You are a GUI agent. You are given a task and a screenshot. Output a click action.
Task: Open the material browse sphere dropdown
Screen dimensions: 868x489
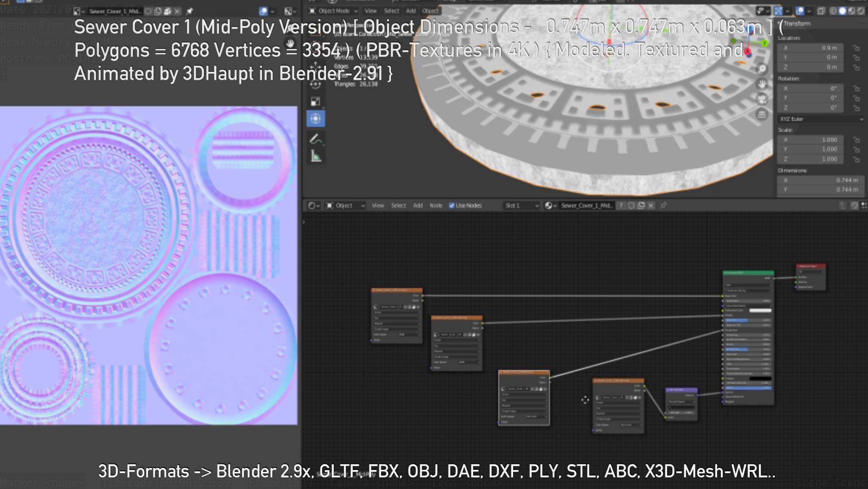pos(551,206)
